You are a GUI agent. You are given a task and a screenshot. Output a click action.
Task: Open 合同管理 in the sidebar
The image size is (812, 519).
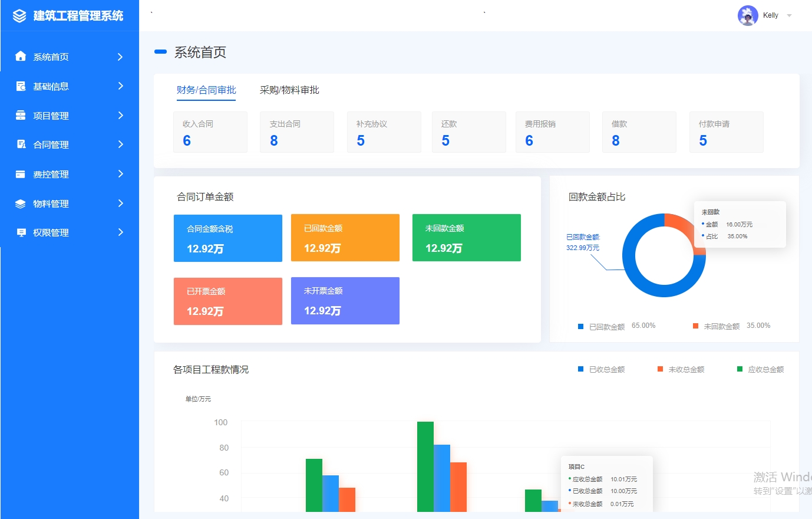tap(70, 144)
